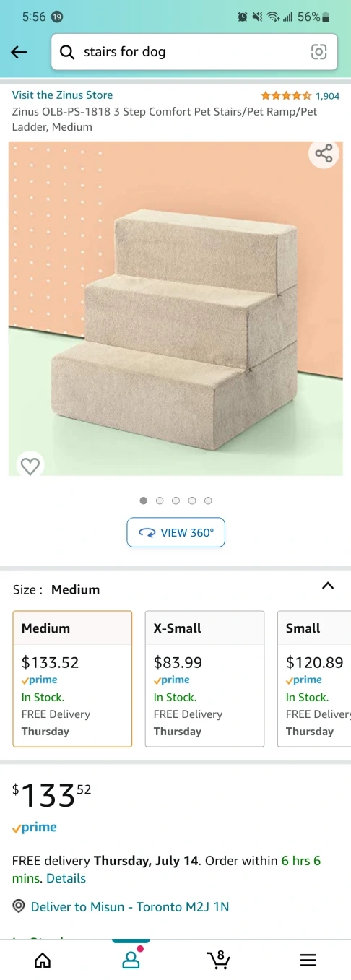Viewport: 351px width, 980px height.
Task: Tap the back arrow icon
Action: 19,52
